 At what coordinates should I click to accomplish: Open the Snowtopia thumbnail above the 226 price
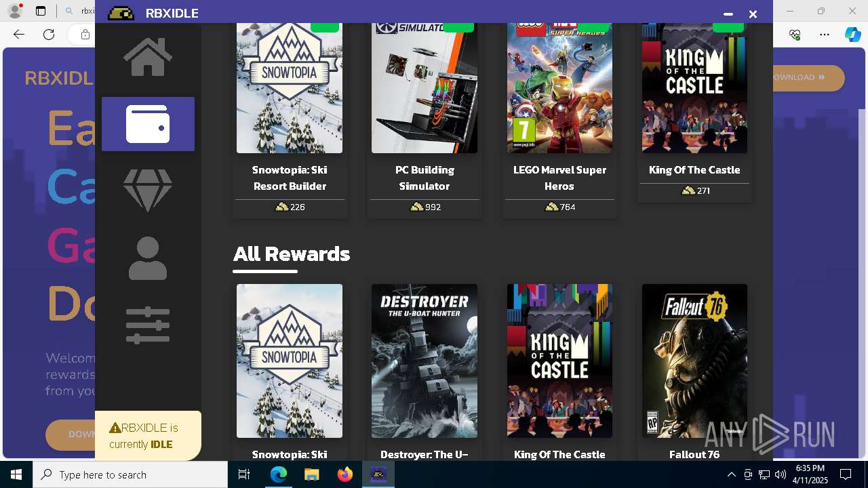(x=290, y=88)
